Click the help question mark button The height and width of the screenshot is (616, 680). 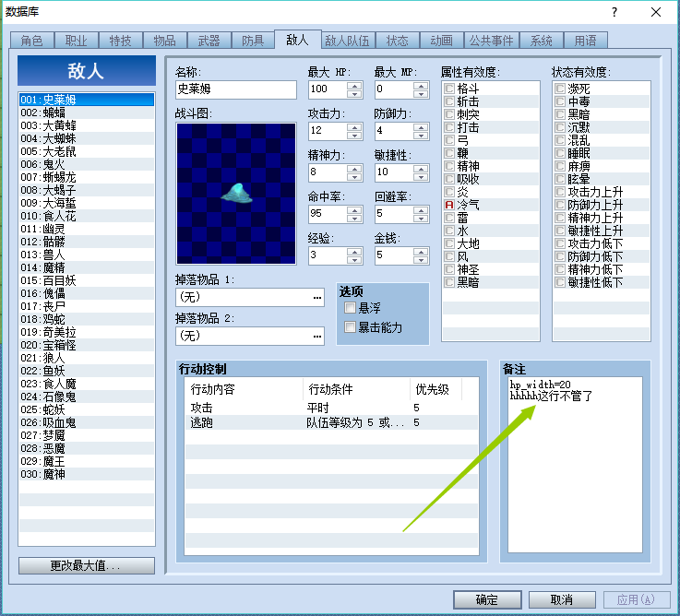pyautogui.click(x=614, y=12)
